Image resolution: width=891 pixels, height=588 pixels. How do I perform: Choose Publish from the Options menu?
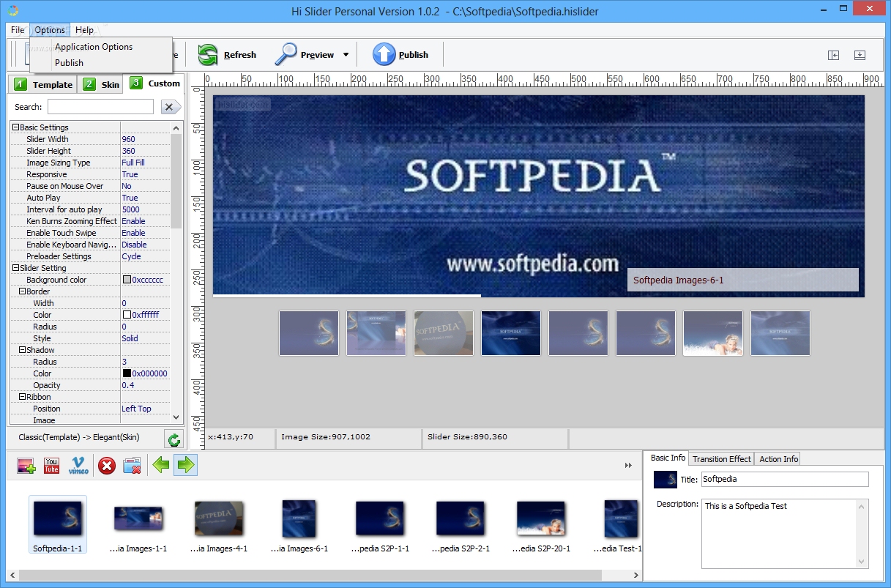[70, 63]
